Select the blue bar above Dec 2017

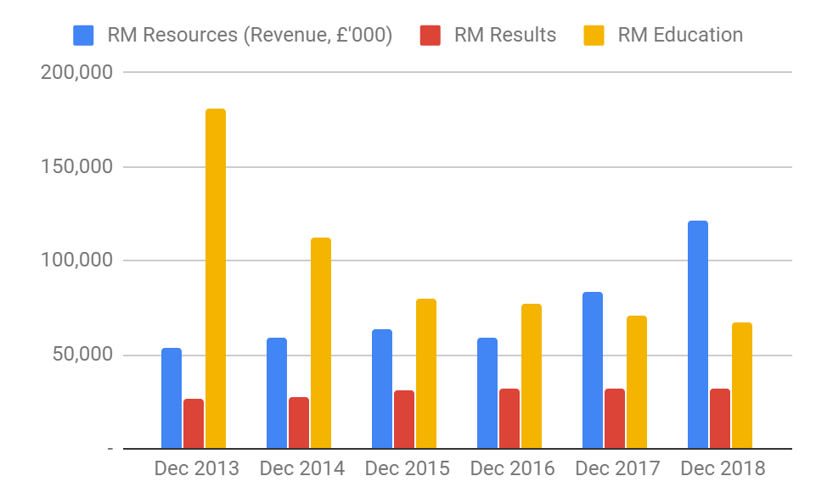pos(593,370)
